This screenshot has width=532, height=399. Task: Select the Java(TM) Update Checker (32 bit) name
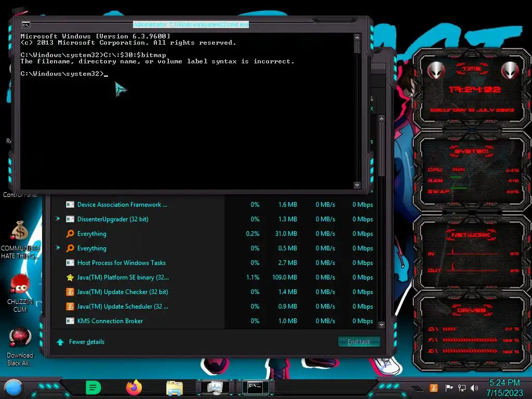tap(123, 292)
